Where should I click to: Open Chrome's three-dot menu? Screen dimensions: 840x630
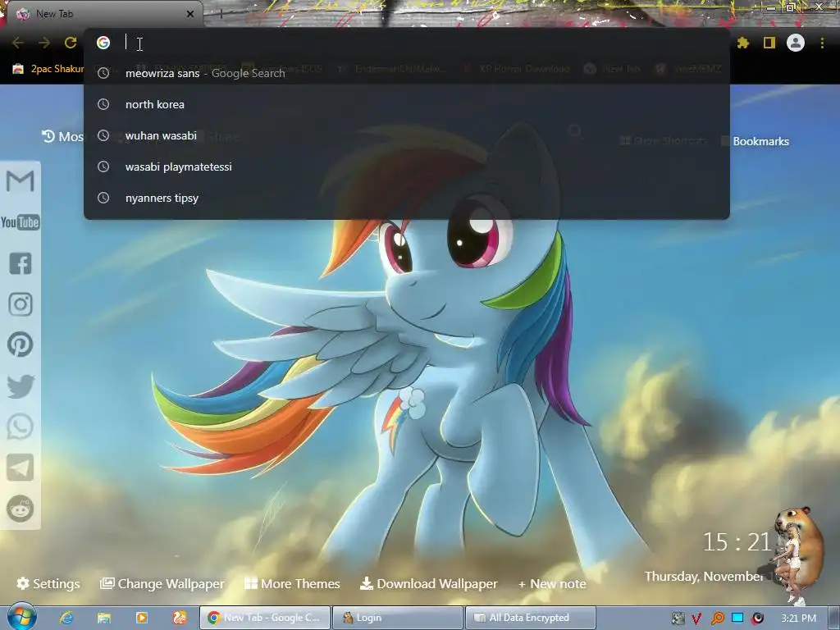822,43
